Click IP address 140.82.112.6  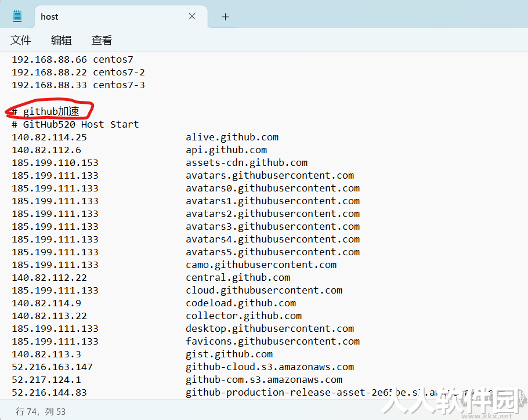pyautogui.click(x=46, y=150)
